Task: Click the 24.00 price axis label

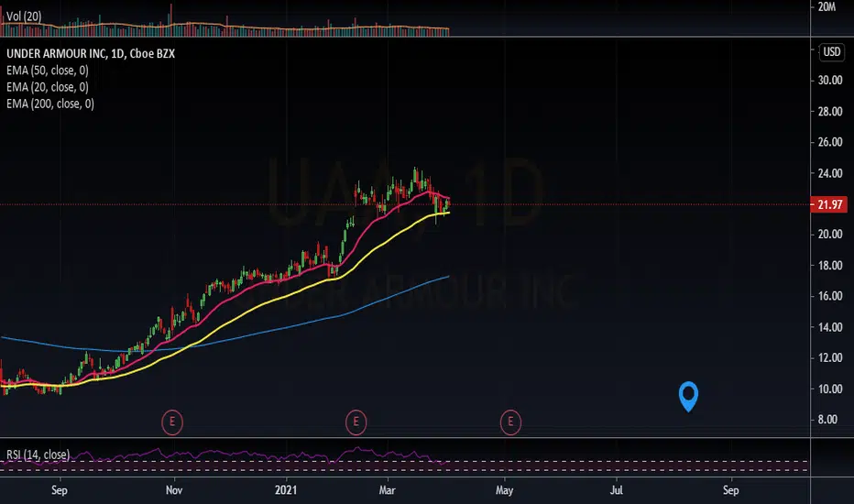Action: [830, 173]
